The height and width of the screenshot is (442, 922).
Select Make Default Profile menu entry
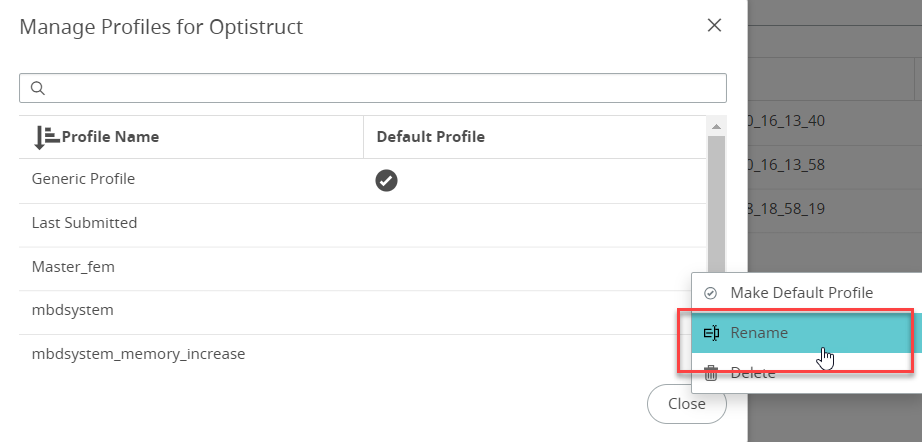pyautogui.click(x=801, y=293)
